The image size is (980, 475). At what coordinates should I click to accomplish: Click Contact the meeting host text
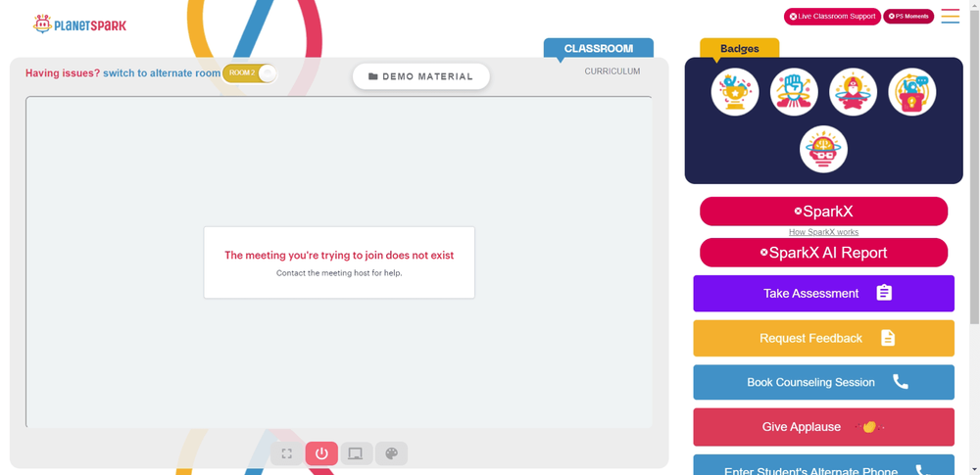[x=339, y=273]
